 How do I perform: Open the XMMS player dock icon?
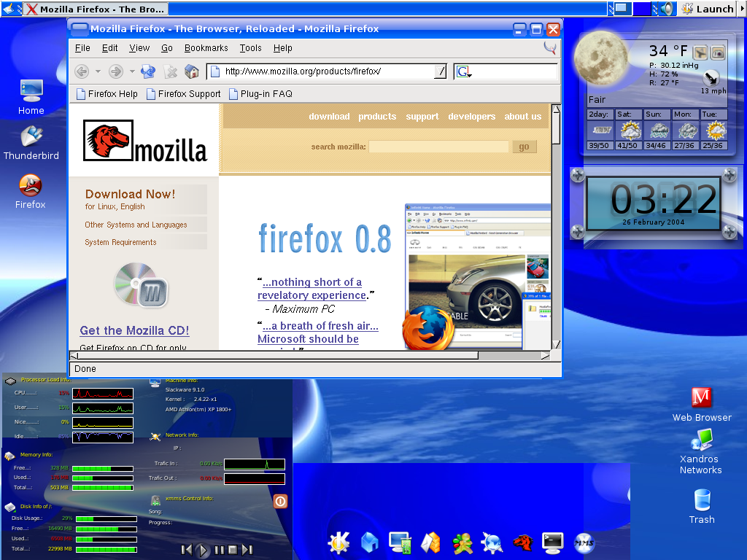(x=584, y=542)
